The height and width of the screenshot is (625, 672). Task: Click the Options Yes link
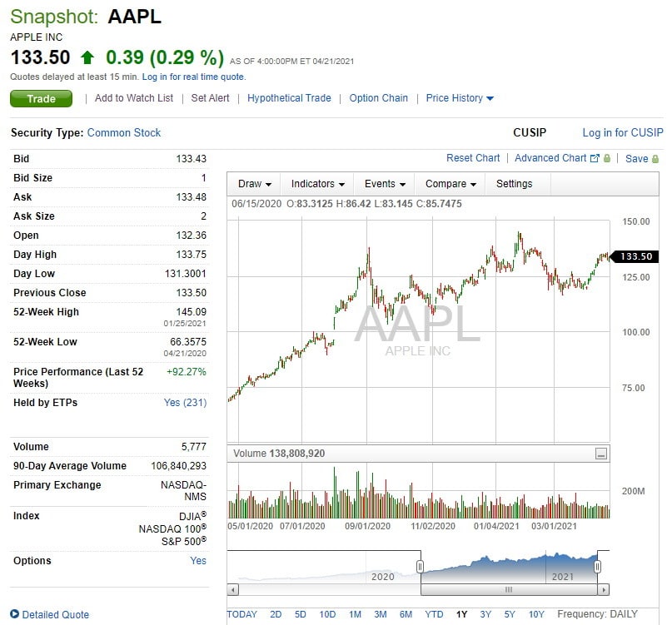(198, 561)
